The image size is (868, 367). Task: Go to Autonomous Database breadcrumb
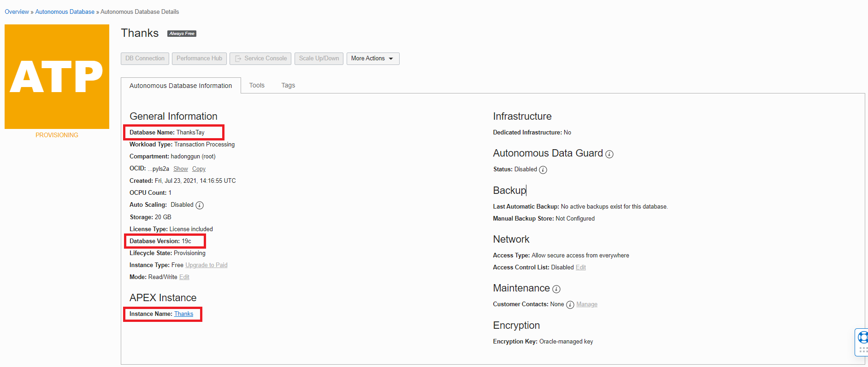(65, 12)
